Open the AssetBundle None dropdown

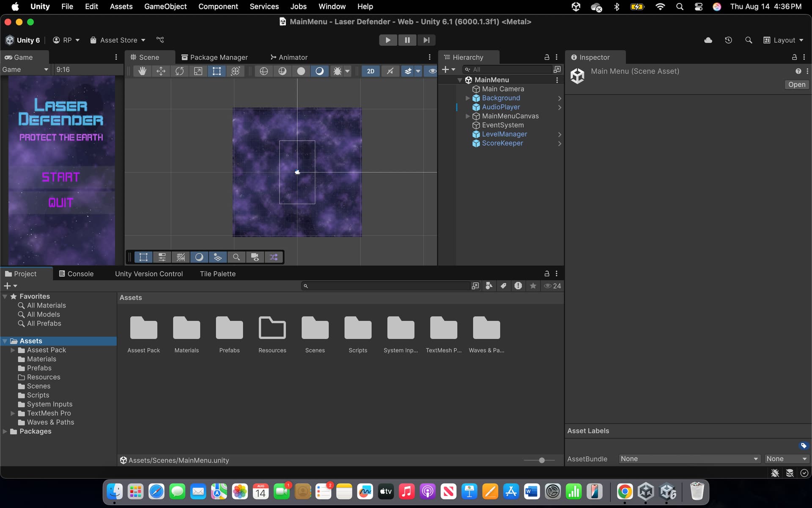pos(689,459)
